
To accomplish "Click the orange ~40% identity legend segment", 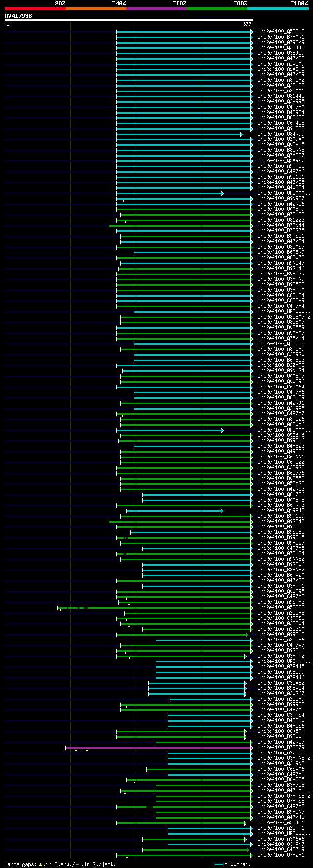I will [96, 9].
